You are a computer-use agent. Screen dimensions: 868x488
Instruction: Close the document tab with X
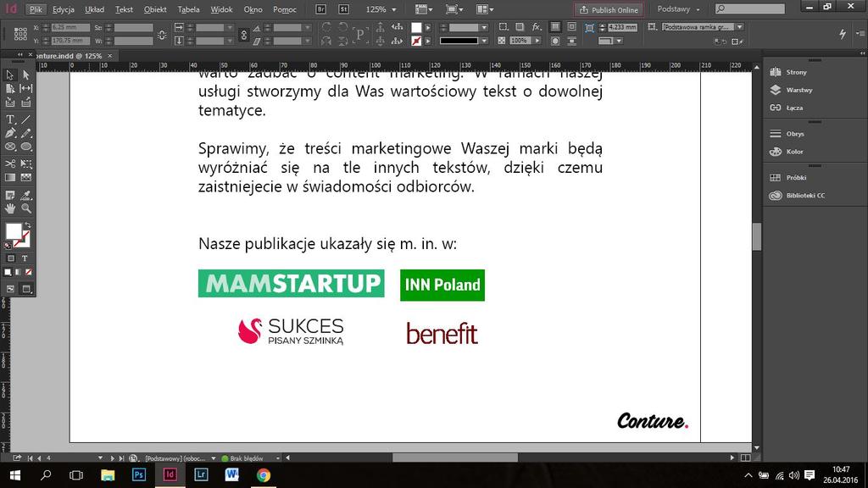click(109, 56)
